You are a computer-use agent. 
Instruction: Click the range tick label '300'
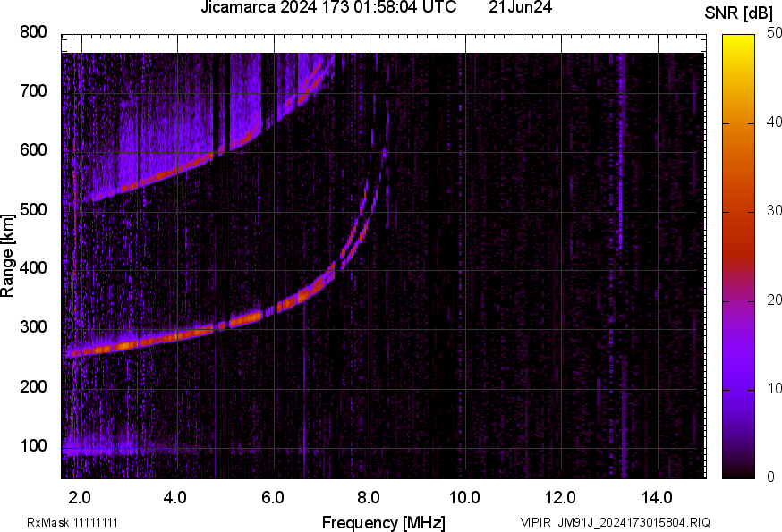(33, 327)
